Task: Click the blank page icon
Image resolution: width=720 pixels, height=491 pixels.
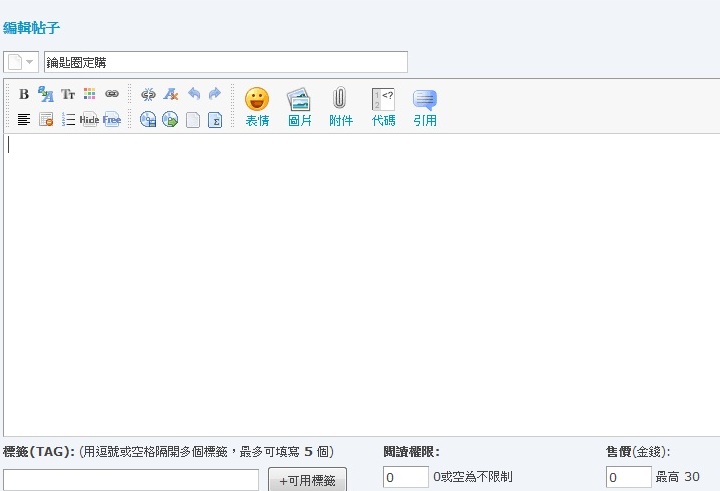Action: (193, 120)
